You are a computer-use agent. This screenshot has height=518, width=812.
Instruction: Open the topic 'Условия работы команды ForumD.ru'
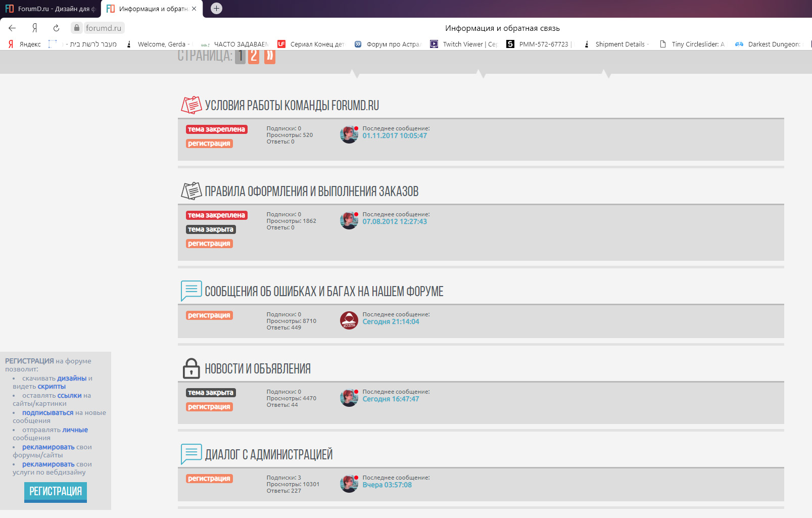[292, 106]
